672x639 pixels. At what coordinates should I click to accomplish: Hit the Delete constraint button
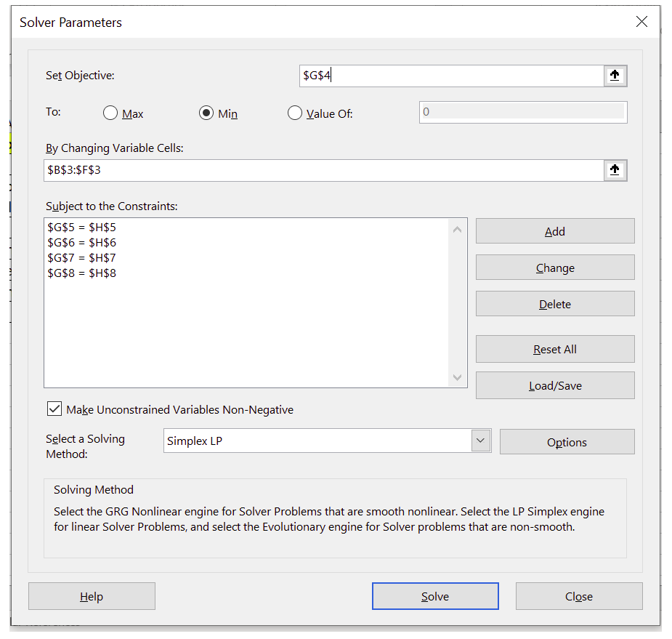(555, 304)
